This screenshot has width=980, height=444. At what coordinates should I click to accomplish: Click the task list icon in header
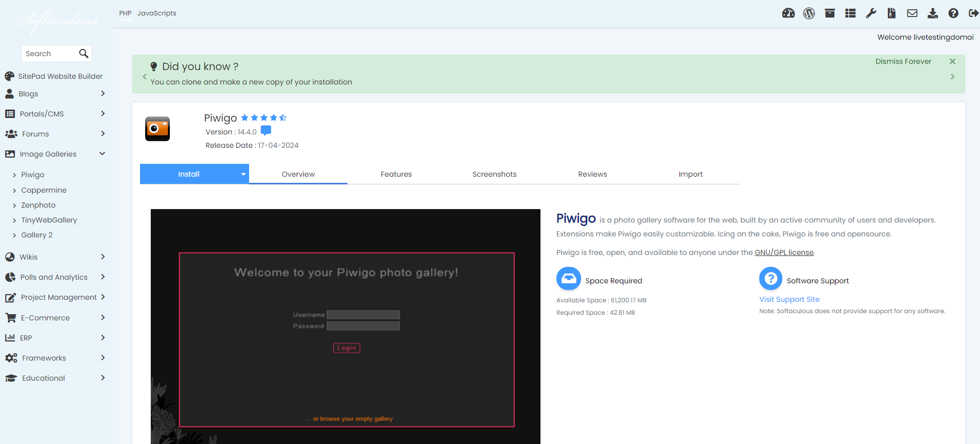[850, 13]
